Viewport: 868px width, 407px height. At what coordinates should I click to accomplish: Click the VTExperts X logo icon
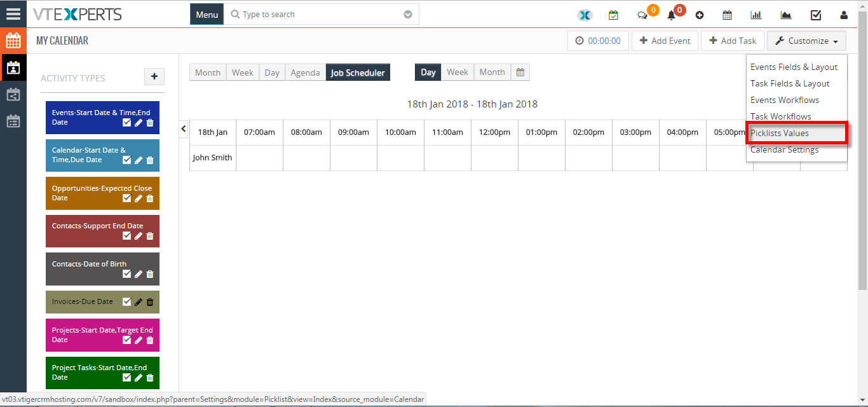585,15
